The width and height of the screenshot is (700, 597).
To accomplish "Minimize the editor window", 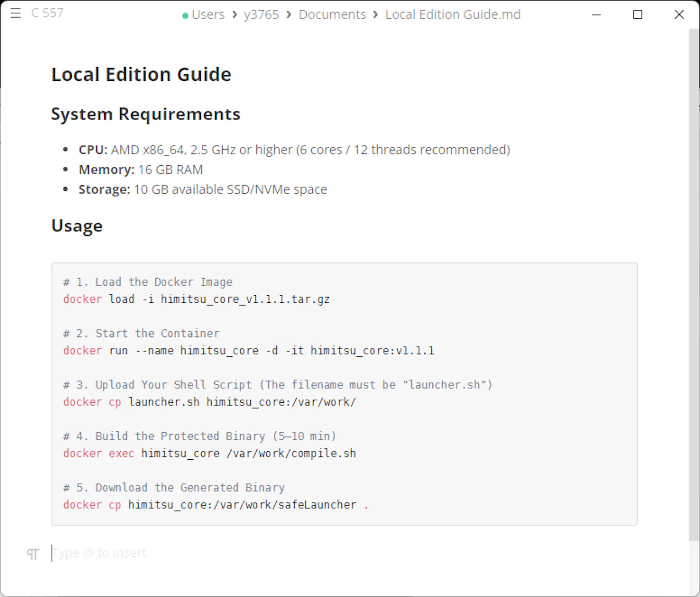I will [596, 14].
